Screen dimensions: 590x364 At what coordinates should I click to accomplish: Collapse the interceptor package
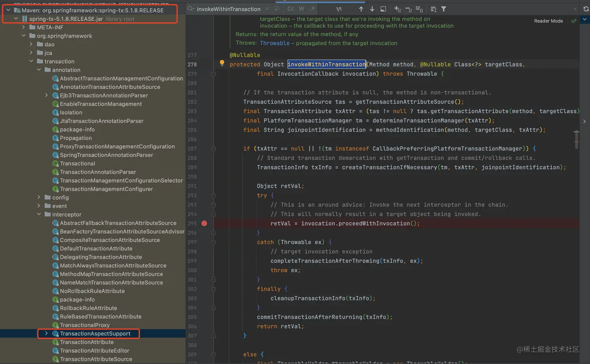[39, 215]
